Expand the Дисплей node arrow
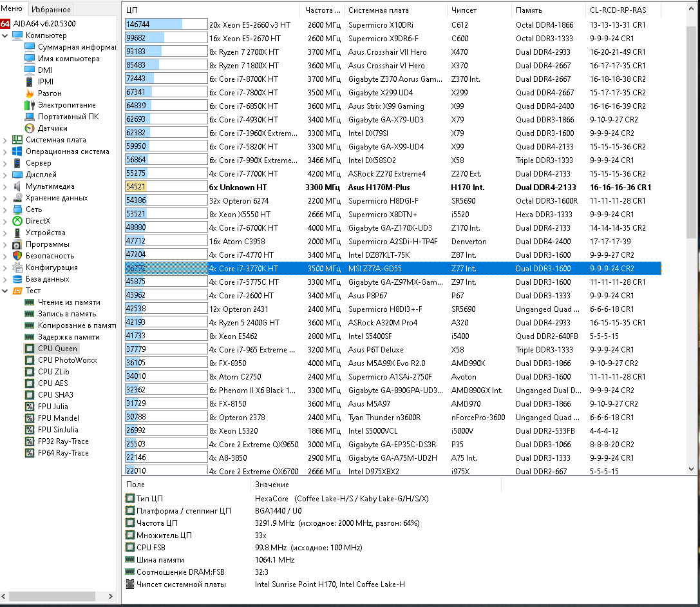700x607 pixels. (5, 175)
